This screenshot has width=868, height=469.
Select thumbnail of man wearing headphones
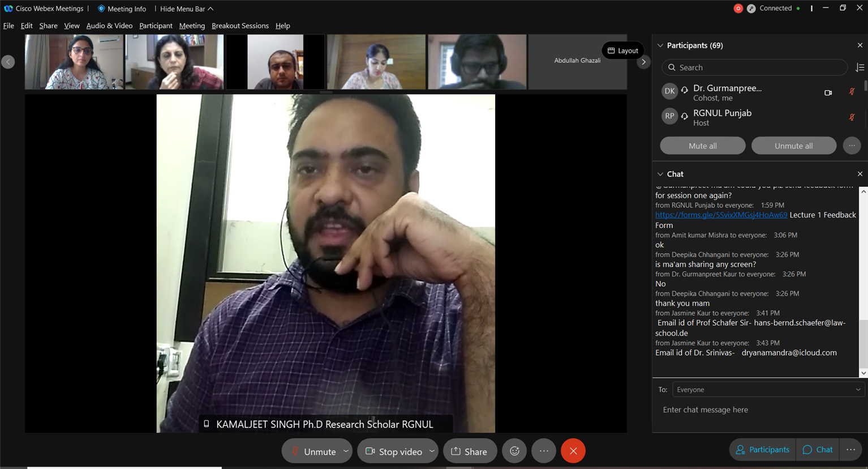coord(477,61)
